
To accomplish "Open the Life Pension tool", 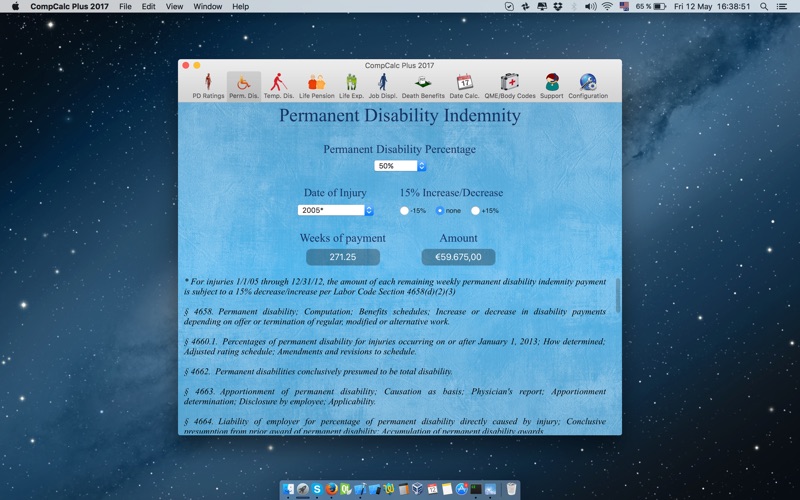I will [316, 86].
